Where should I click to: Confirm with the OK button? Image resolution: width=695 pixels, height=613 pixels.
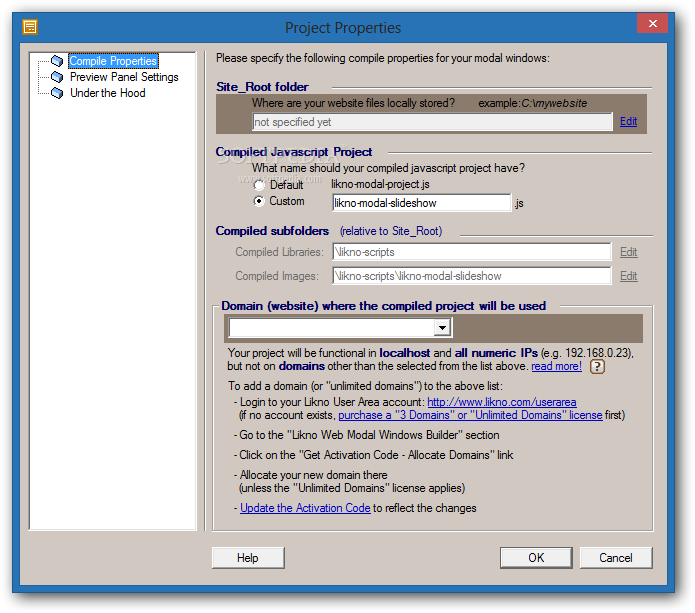536,558
